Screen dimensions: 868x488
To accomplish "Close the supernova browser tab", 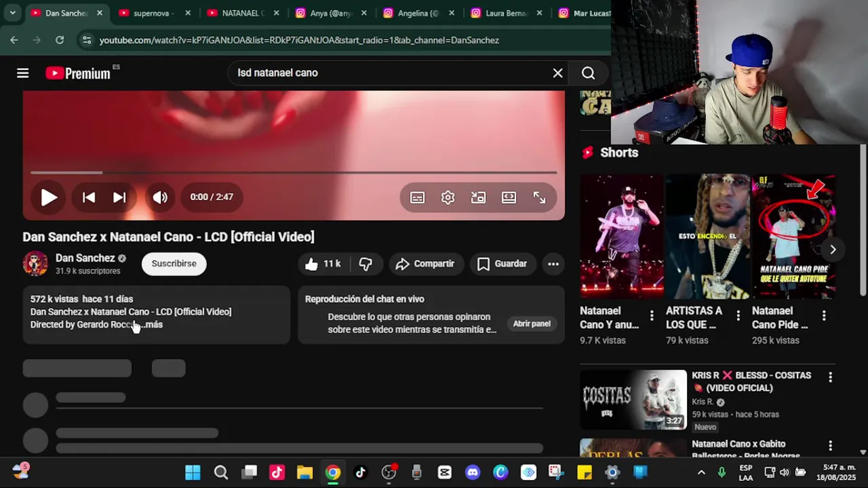I will 188,13.
